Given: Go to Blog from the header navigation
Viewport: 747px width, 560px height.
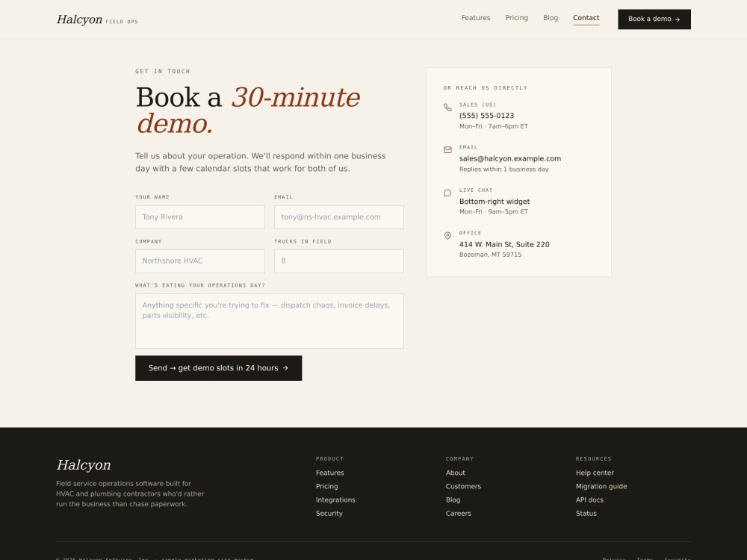Looking at the screenshot, I should pyautogui.click(x=551, y=18).
